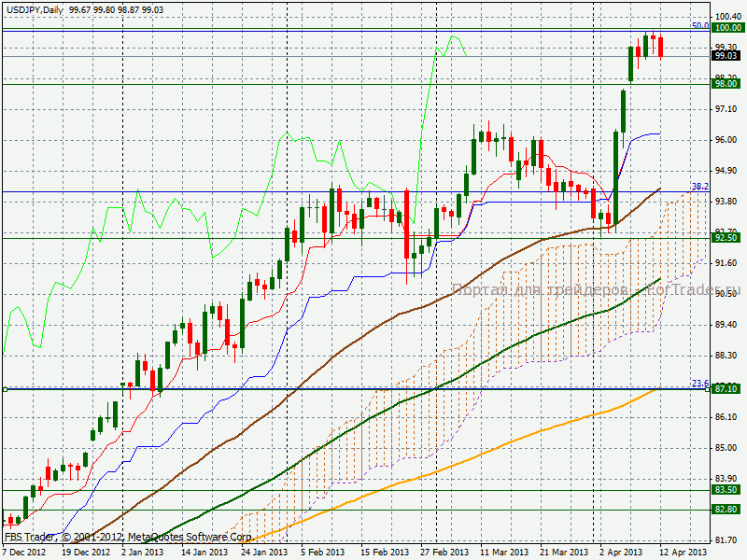
Task: Select the 27 Feb 2013 date label
Action: coord(443,553)
